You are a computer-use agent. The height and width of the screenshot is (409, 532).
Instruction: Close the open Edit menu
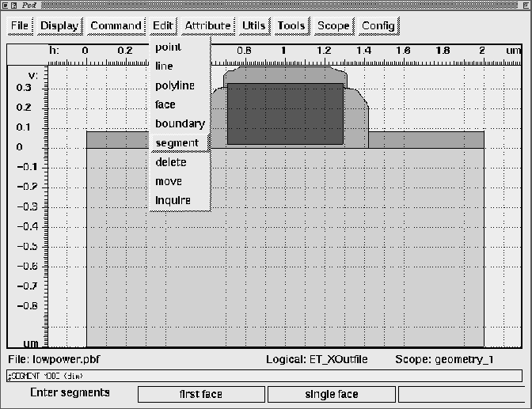pyautogui.click(x=163, y=26)
